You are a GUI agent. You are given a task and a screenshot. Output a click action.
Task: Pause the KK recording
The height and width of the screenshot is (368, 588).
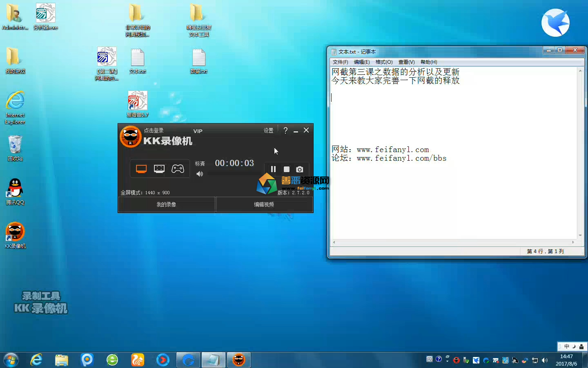point(273,169)
